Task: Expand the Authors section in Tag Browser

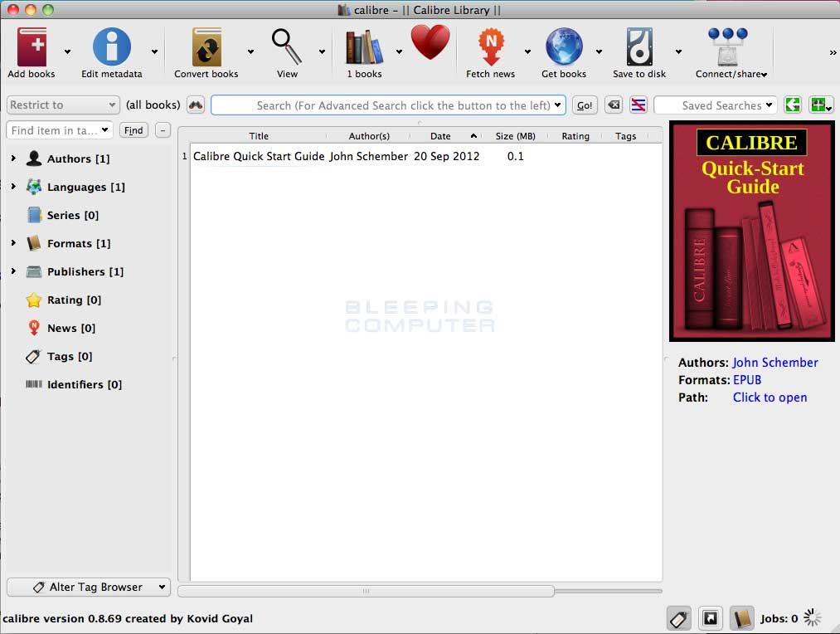Action: point(13,158)
